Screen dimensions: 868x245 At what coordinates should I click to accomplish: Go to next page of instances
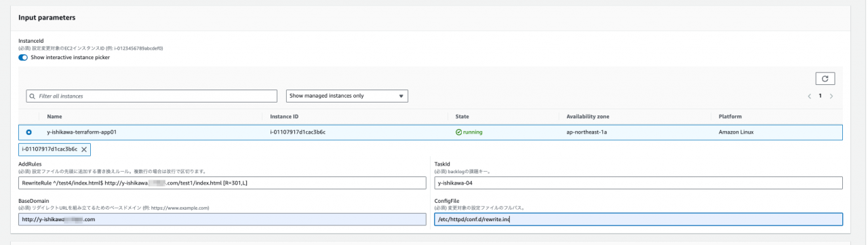(x=831, y=96)
